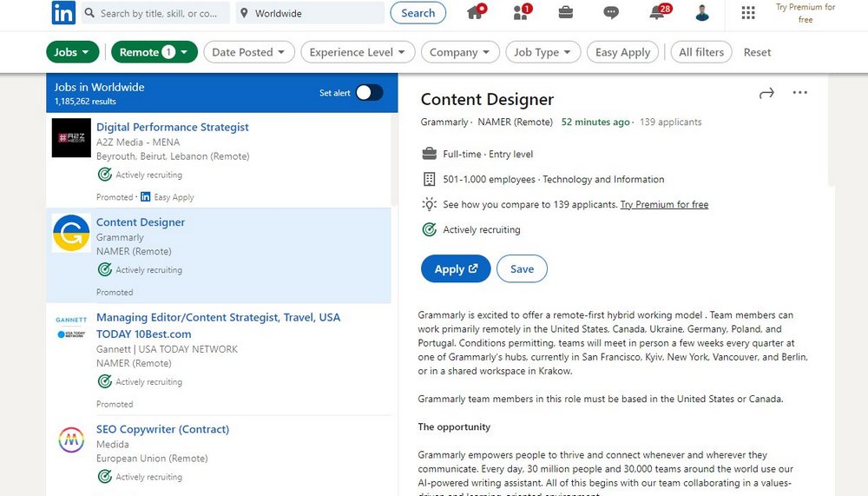Screen dimensions: 868x496
Task: Click 'Beyrouth, Beirut, Lebanon (Remote)' text
Action: point(173,156)
